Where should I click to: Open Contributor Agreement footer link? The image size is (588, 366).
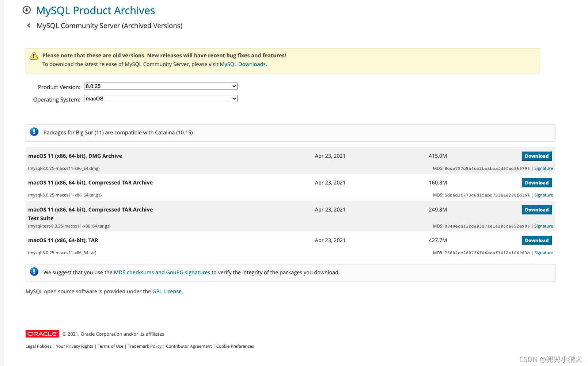[189, 346]
